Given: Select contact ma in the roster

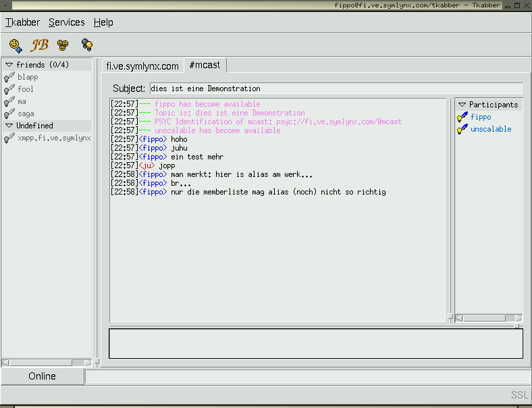Looking at the screenshot, I should point(22,101).
